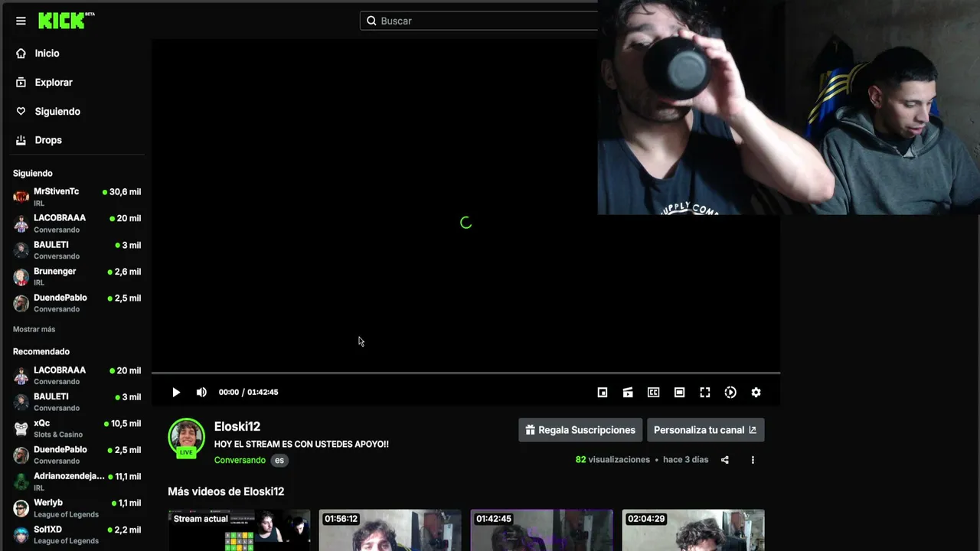This screenshot has height=551, width=980.
Task: Open the hamburger sidebar menu
Action: click(x=21, y=21)
